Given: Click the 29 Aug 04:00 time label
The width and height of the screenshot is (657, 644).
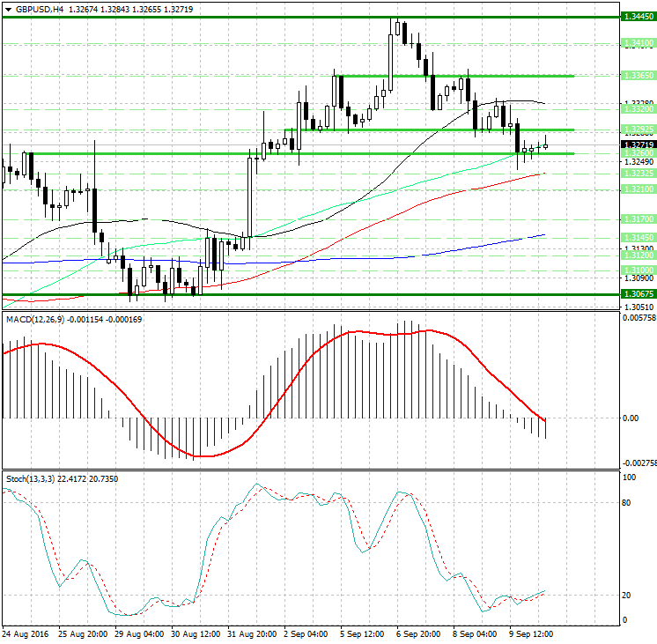Looking at the screenshot, I should [x=138, y=634].
